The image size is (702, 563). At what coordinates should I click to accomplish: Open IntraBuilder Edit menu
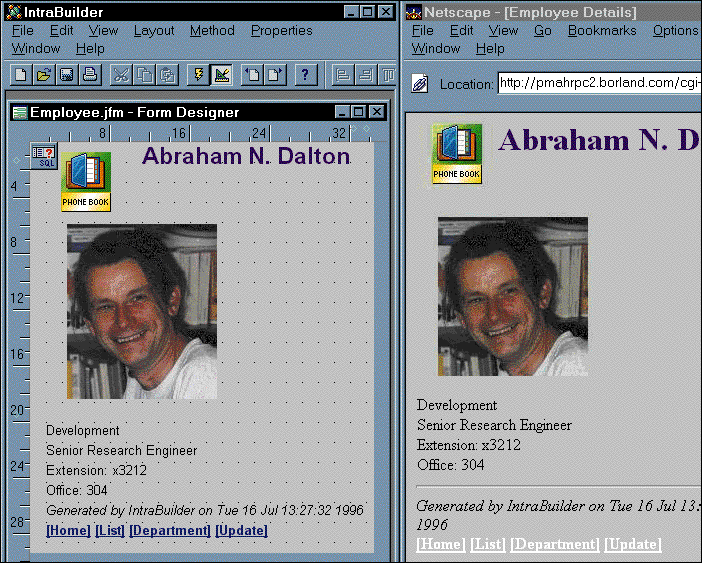pyautogui.click(x=61, y=30)
